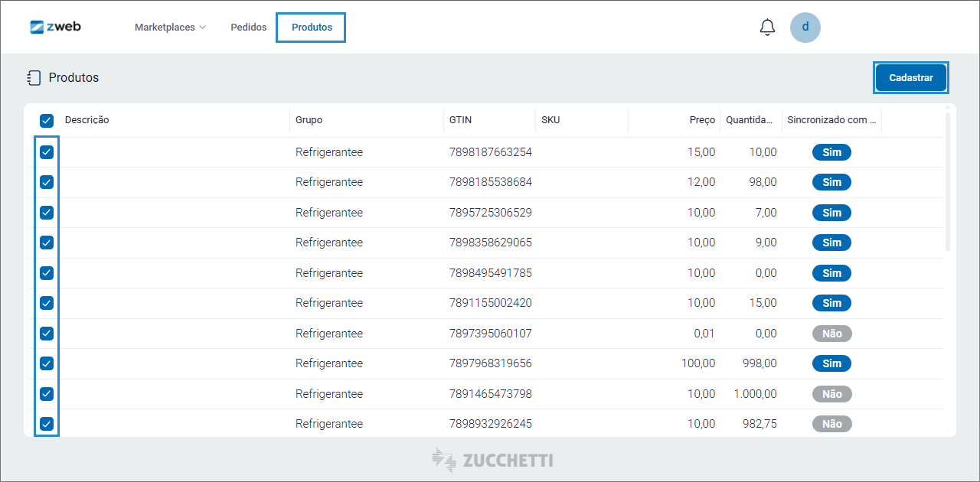The image size is (980, 482).
Task: Sort by the Grupo column header
Action: [309, 120]
